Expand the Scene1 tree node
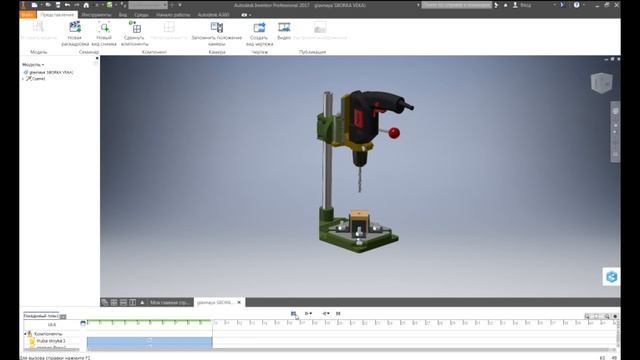Screen dimensions: 640x360 (x=23, y=79)
